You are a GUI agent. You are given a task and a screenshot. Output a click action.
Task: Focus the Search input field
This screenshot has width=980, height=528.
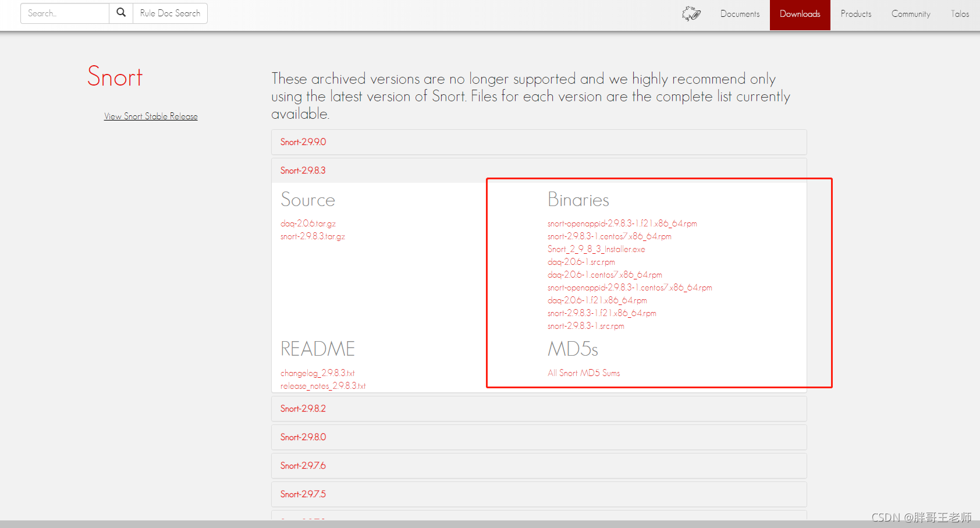coord(65,13)
